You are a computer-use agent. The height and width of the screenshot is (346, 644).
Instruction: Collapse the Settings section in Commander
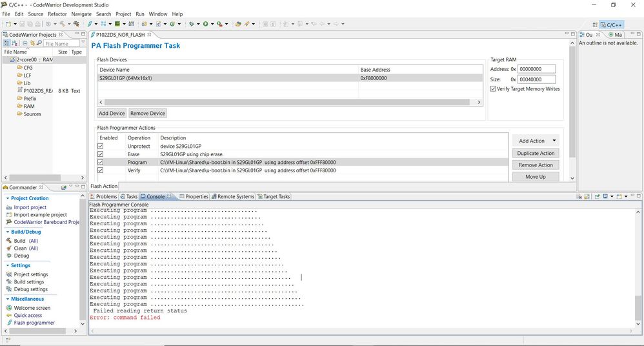tap(7, 265)
